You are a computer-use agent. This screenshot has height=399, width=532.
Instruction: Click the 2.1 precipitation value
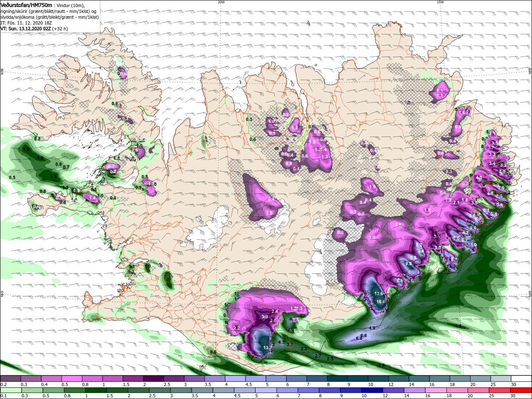(456, 202)
